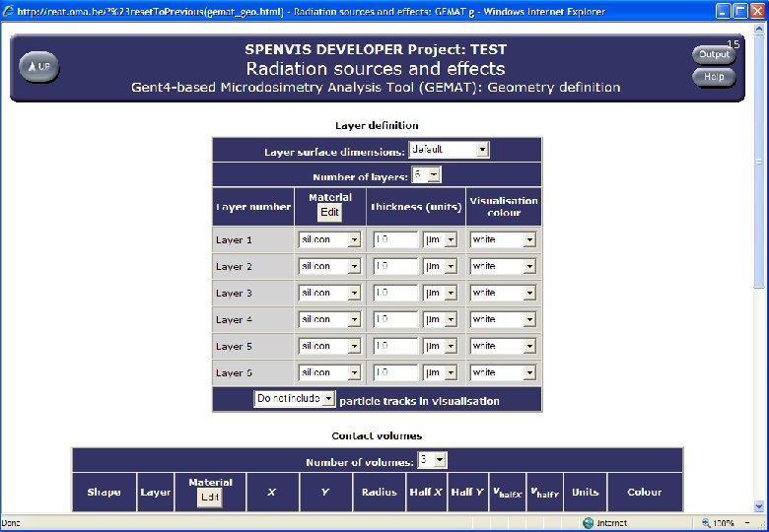The height and width of the screenshot is (532, 769).
Task: Click Material Edit button in Contact volumes
Action: pyautogui.click(x=210, y=497)
